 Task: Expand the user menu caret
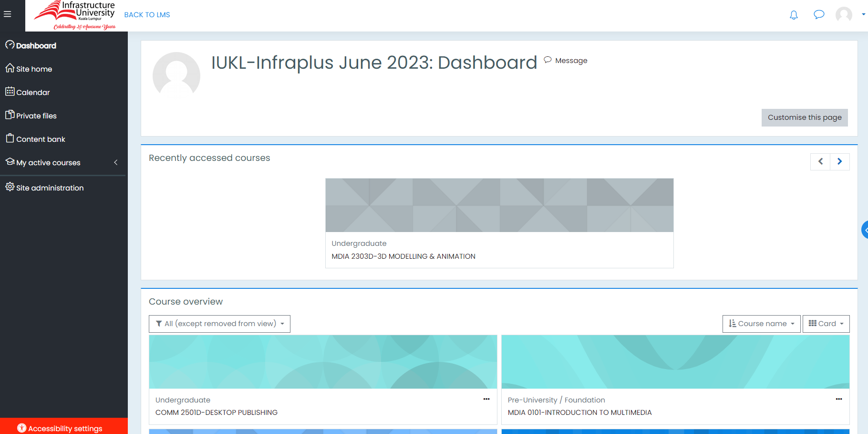click(863, 15)
